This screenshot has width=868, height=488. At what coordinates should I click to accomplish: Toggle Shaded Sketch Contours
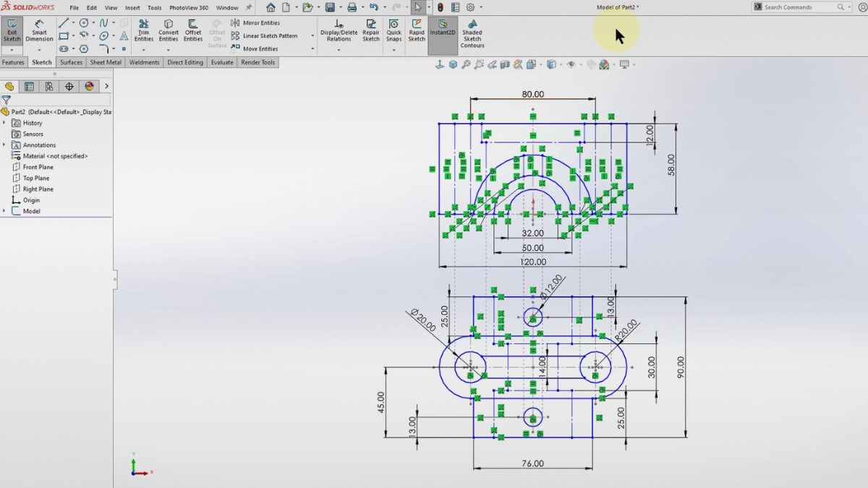pos(472,33)
